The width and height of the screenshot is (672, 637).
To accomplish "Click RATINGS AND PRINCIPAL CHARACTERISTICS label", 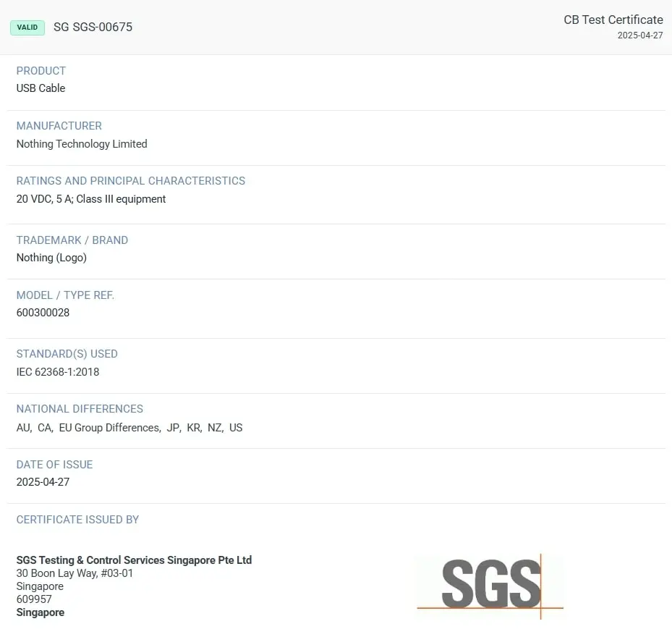I will click(131, 180).
